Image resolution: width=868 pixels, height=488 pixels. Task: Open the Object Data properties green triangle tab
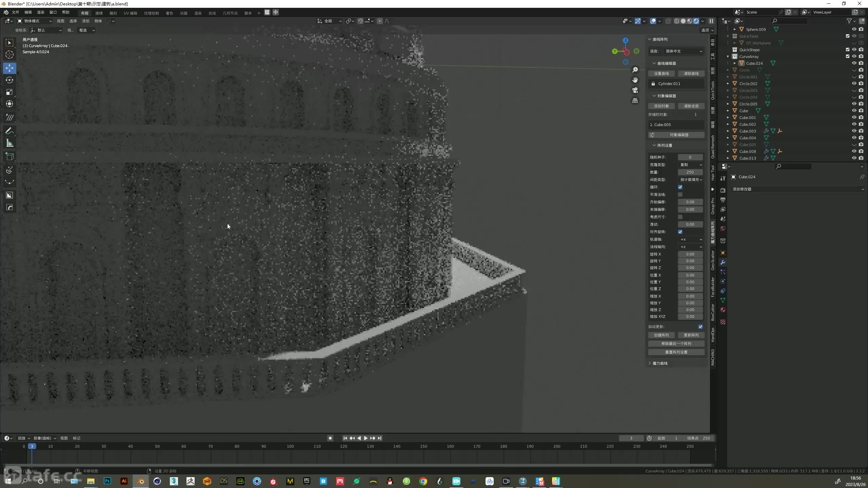click(723, 300)
